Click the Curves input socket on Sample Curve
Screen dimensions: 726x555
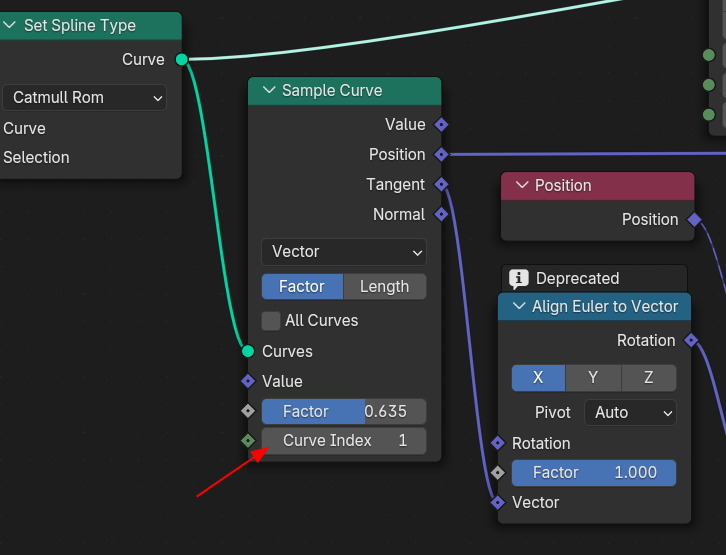click(248, 351)
